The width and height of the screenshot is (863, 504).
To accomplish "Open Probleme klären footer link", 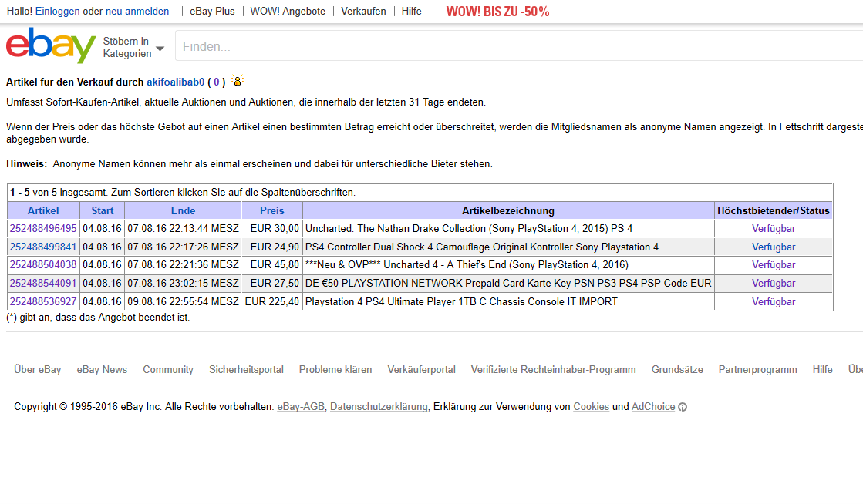I will [x=335, y=370].
